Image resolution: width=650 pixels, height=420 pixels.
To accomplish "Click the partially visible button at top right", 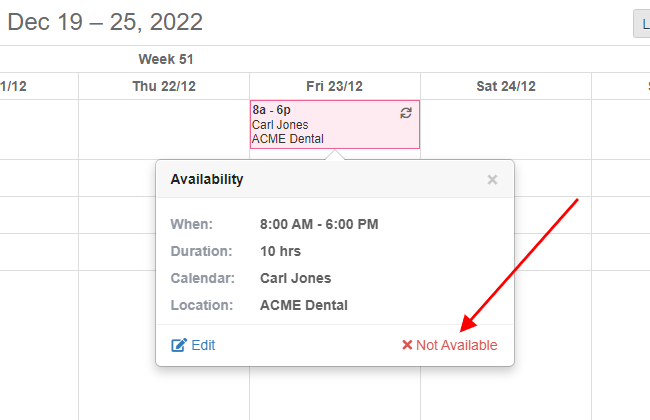I will point(642,24).
